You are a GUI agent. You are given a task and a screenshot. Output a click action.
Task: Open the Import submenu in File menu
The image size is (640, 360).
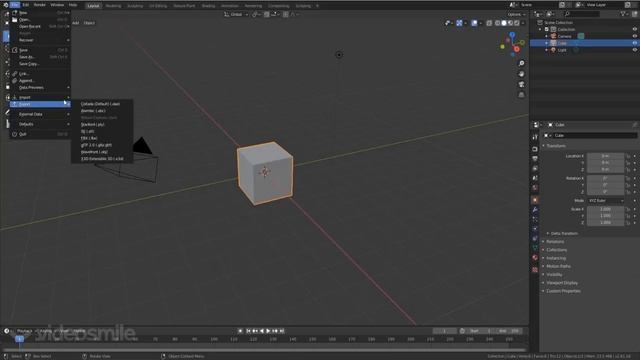(40, 98)
